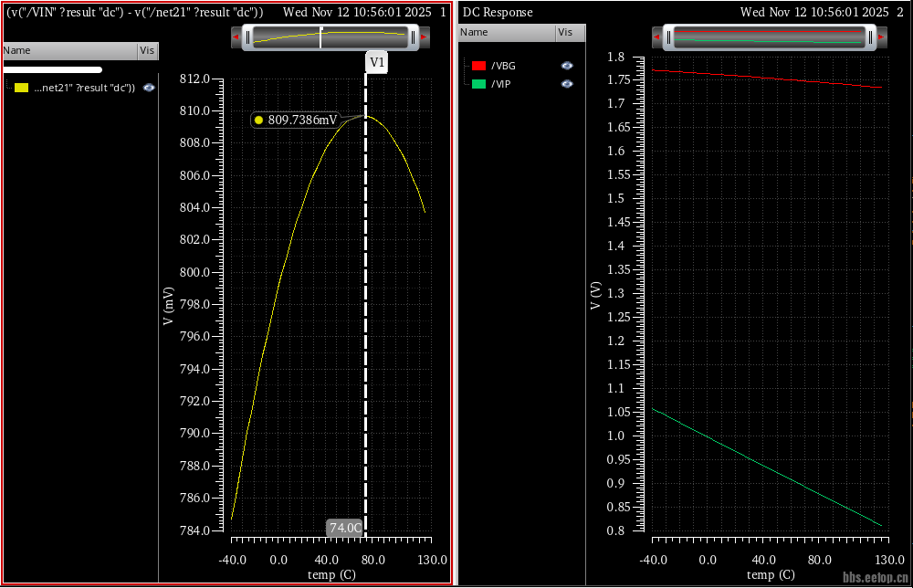Click the yellow color swatch of net21 trace
Image resolution: width=913 pixels, height=588 pixels.
tap(22, 88)
